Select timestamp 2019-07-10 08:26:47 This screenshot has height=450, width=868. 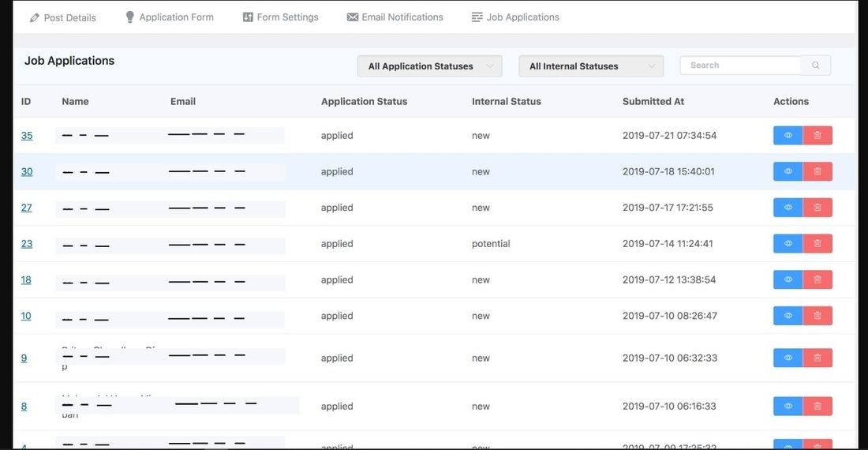pyautogui.click(x=670, y=316)
